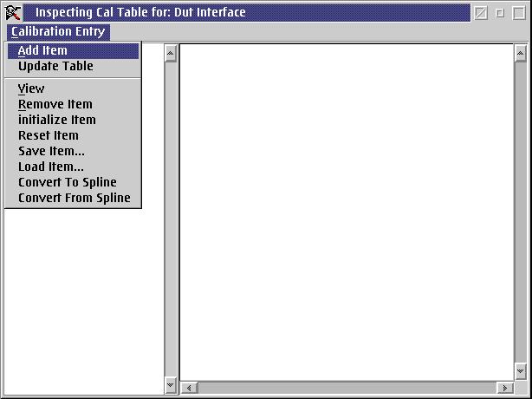
Task: Select Convert From Spline
Action: click(73, 198)
